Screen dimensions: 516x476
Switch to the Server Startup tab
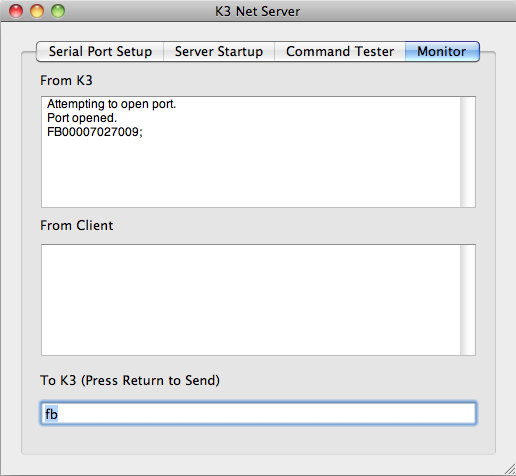click(x=219, y=51)
